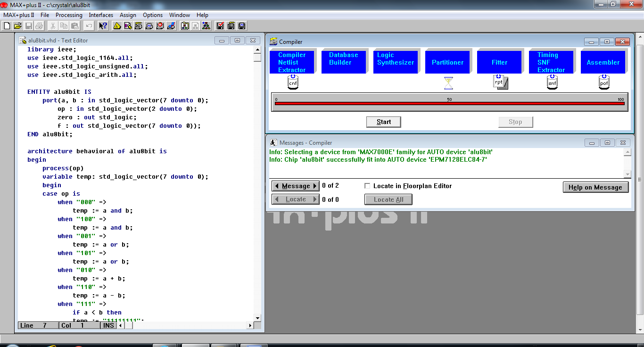Click the 'temp := a + b;' code line
The height and width of the screenshot is (347, 644).
tap(99, 279)
